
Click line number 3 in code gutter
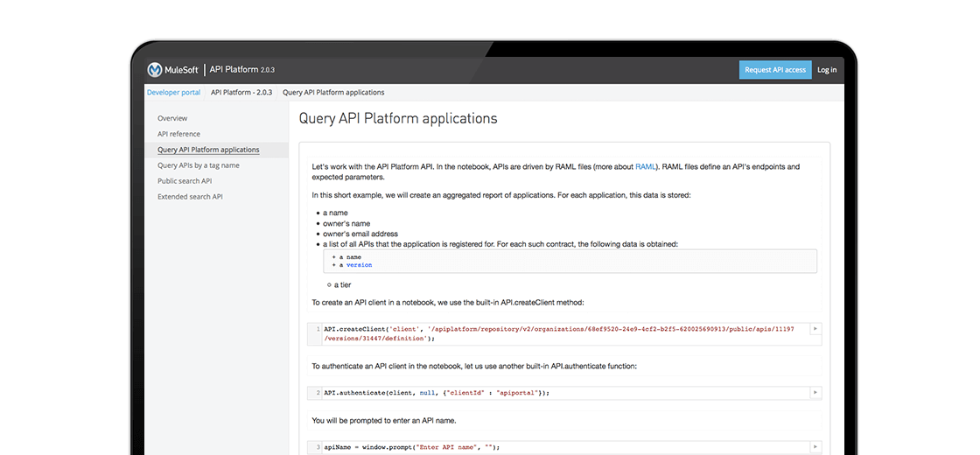[x=318, y=447]
